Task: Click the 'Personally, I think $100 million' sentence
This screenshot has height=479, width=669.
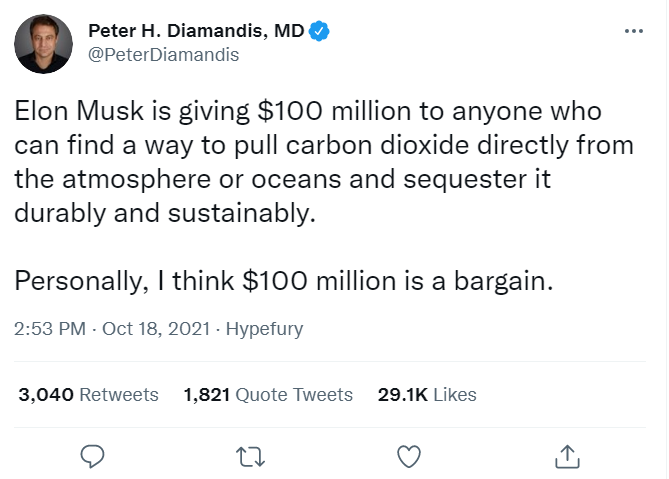Action: pos(283,281)
